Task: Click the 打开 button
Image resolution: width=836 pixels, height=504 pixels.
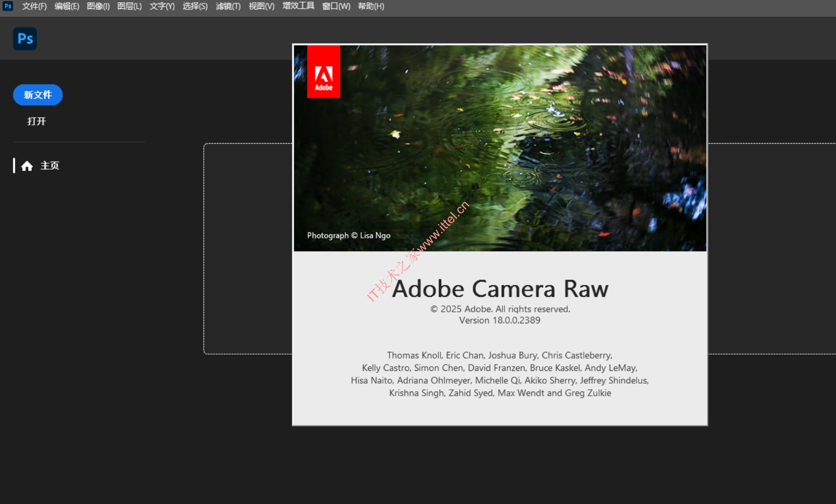Action: click(x=36, y=122)
